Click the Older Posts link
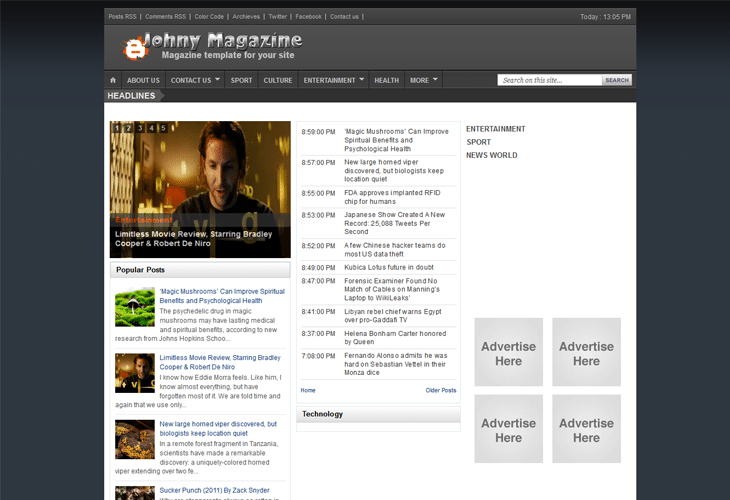The width and height of the screenshot is (730, 500). [x=441, y=390]
